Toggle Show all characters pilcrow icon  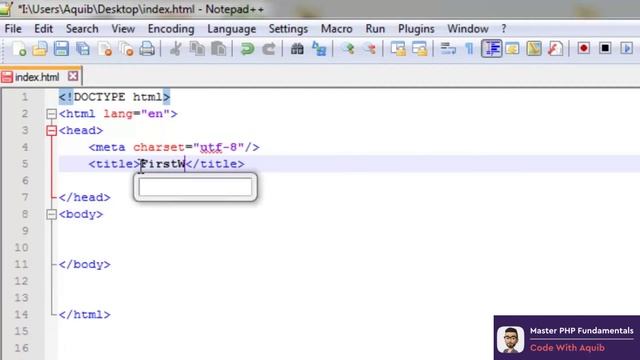coord(469,49)
